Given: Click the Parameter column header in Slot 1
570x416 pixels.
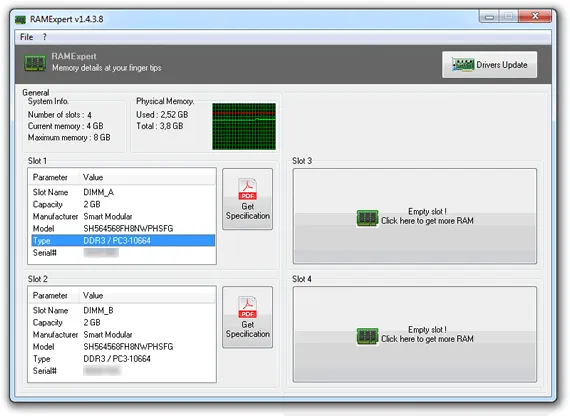Looking at the screenshot, I should (54, 177).
